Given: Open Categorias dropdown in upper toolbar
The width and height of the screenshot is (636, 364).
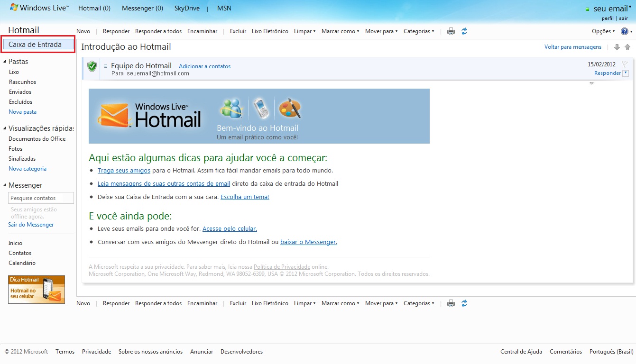Looking at the screenshot, I should tap(419, 31).
